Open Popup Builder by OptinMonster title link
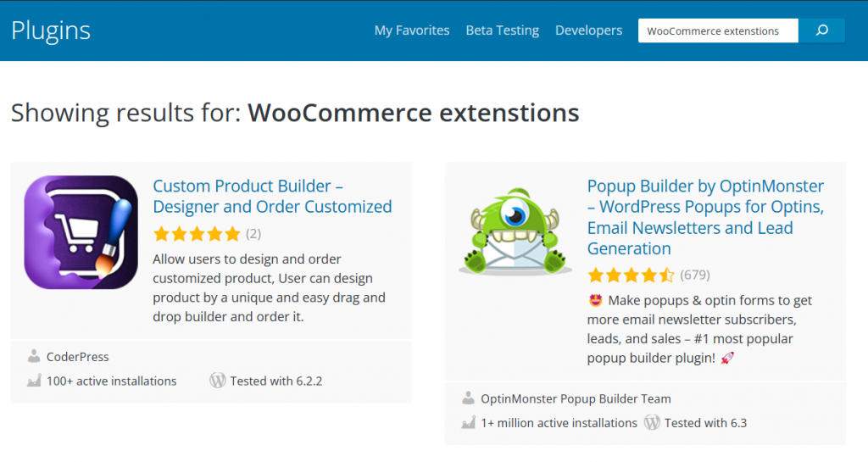The height and width of the screenshot is (462, 868). point(705,217)
